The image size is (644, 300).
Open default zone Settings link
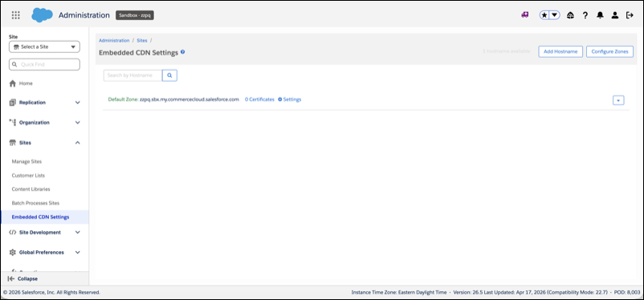pos(290,99)
